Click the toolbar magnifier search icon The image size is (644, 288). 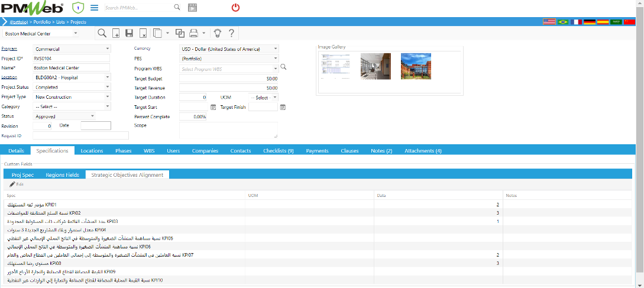click(x=102, y=33)
